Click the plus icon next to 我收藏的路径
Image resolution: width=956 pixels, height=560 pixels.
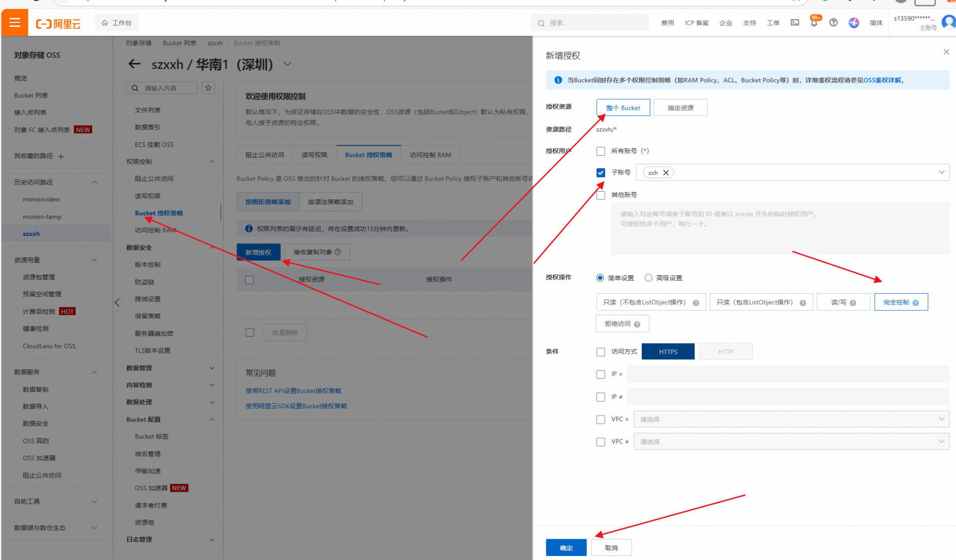click(x=61, y=156)
